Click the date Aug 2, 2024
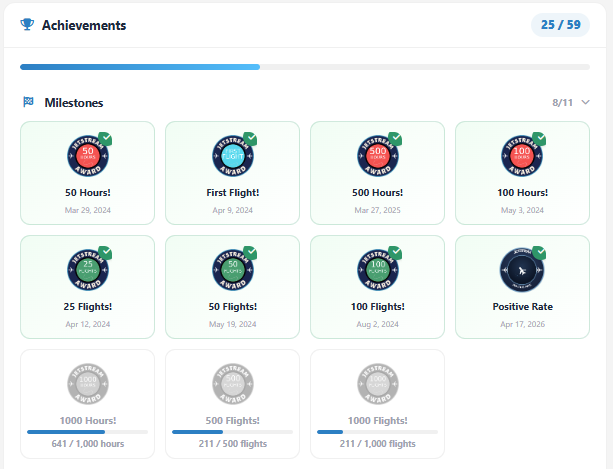This screenshot has width=613, height=469. pos(378,324)
